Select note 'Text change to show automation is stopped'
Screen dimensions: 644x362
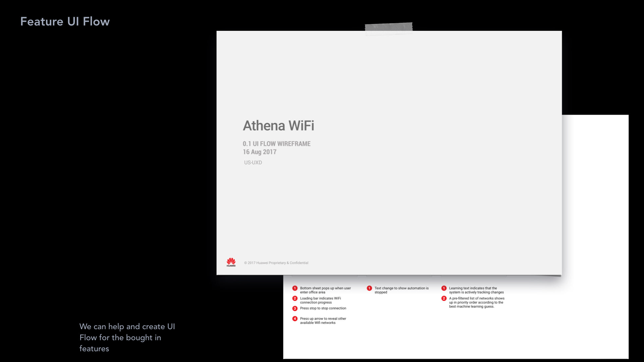point(401,290)
